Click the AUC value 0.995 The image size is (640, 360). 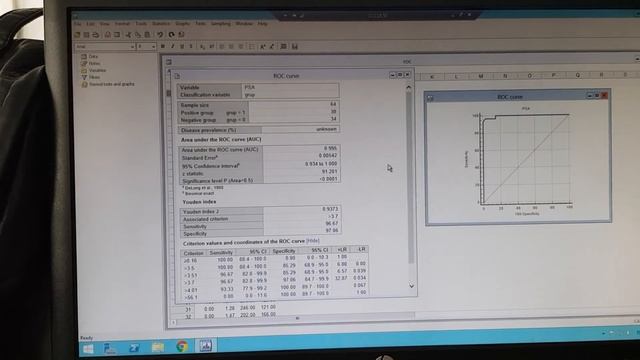(x=331, y=148)
